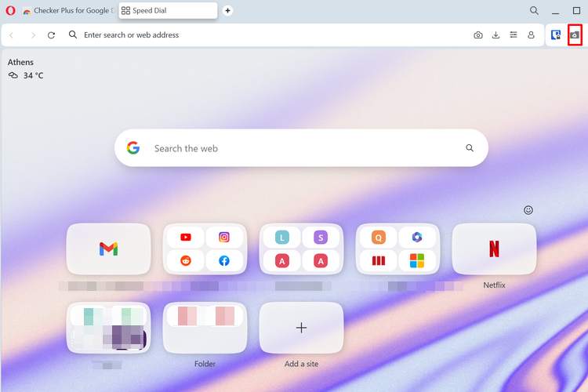The image size is (588, 392).
Task: Open Instagram in social folder tile
Action: (x=224, y=237)
